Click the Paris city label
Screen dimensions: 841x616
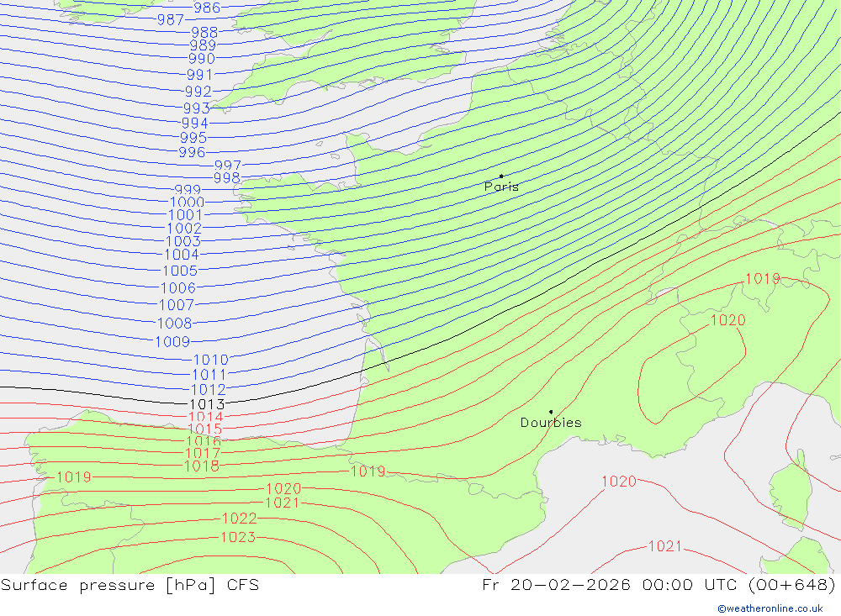point(501,187)
